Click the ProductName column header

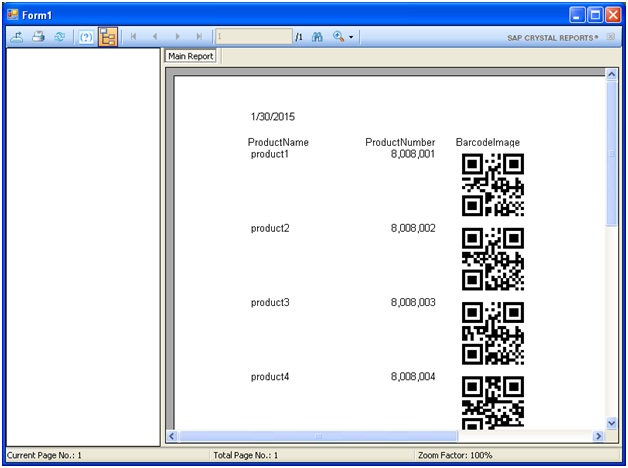click(x=278, y=142)
